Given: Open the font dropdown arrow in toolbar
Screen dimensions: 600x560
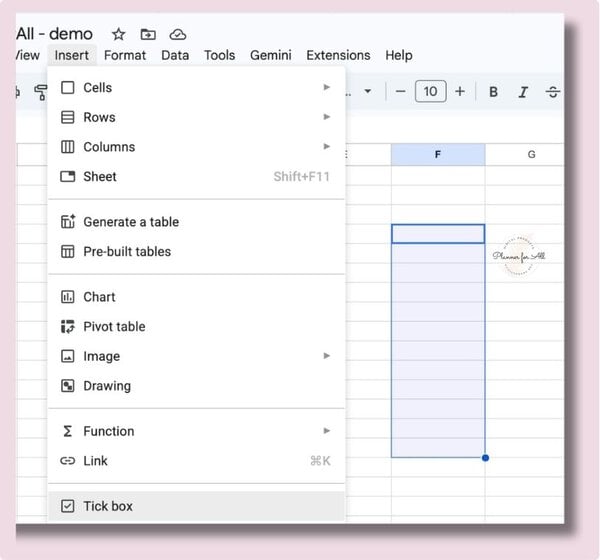Looking at the screenshot, I should 368,91.
